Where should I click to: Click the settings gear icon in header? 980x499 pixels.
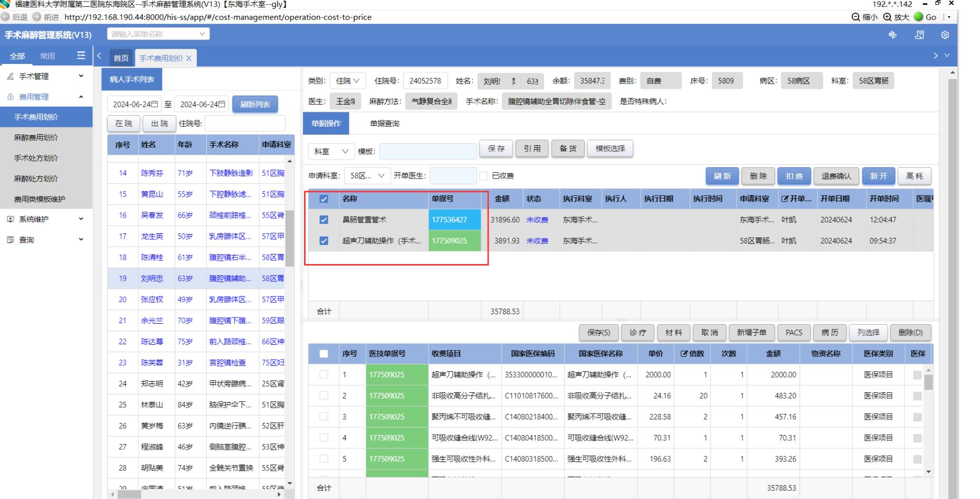pyautogui.click(x=945, y=35)
